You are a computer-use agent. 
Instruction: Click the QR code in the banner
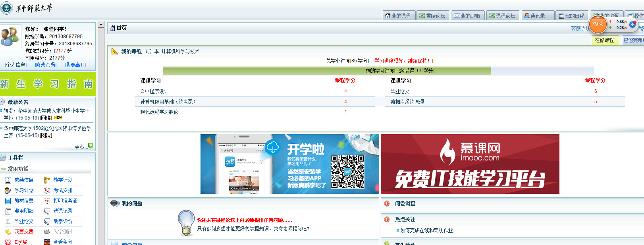coord(348,172)
